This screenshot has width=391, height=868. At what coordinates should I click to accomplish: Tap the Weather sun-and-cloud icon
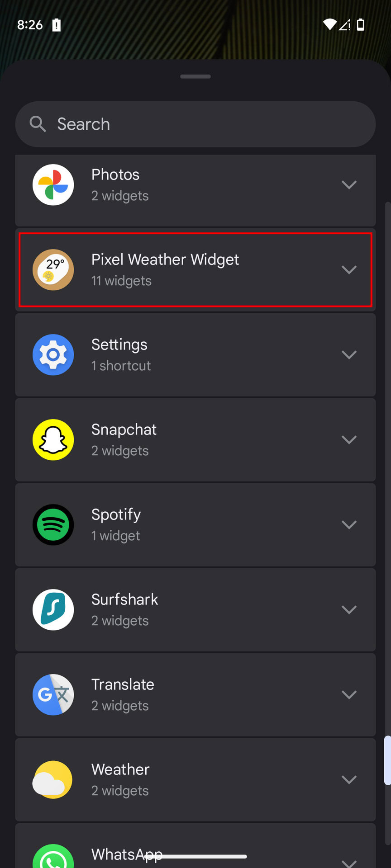[53, 780]
